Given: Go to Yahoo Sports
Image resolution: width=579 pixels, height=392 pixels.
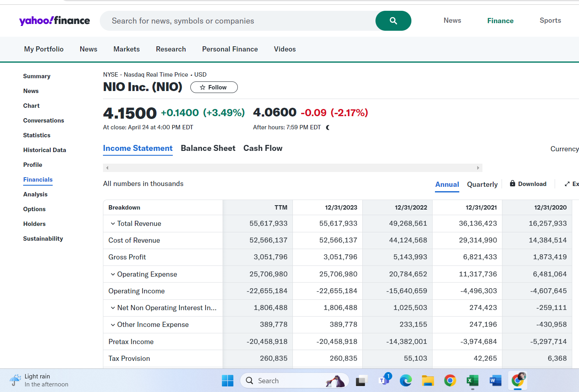Looking at the screenshot, I should coord(550,20).
